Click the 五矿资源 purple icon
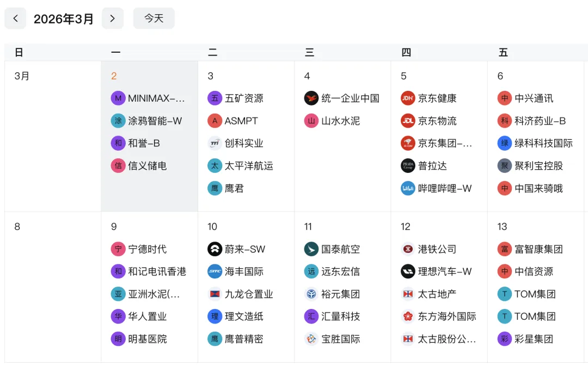Image resolution: width=588 pixels, height=366 pixels. coord(215,98)
